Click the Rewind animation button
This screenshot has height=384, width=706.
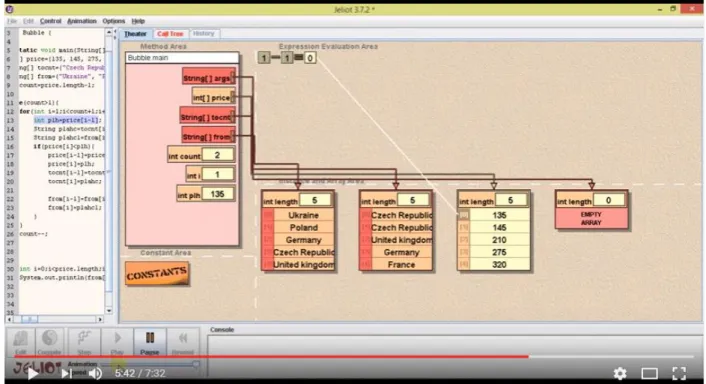pos(183,342)
